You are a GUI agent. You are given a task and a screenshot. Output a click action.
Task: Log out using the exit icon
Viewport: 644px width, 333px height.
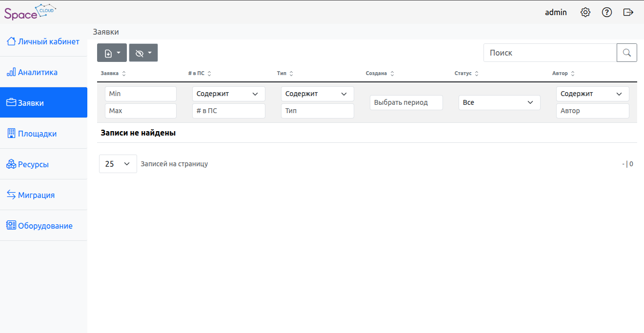[628, 12]
